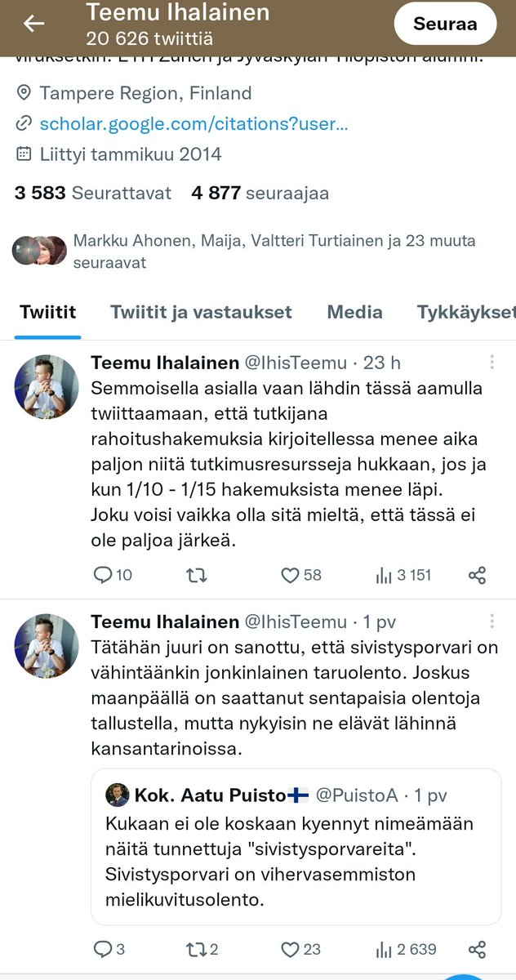Open more options on the first tweet

click(492, 363)
